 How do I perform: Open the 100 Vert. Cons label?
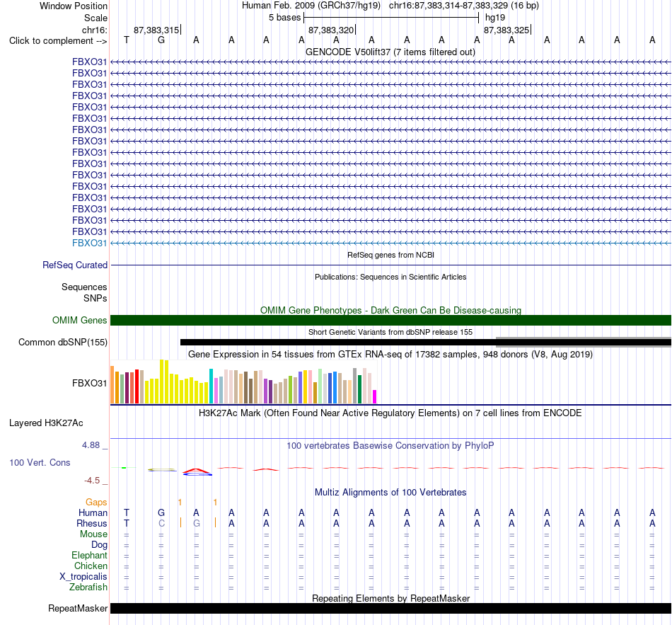(x=40, y=462)
